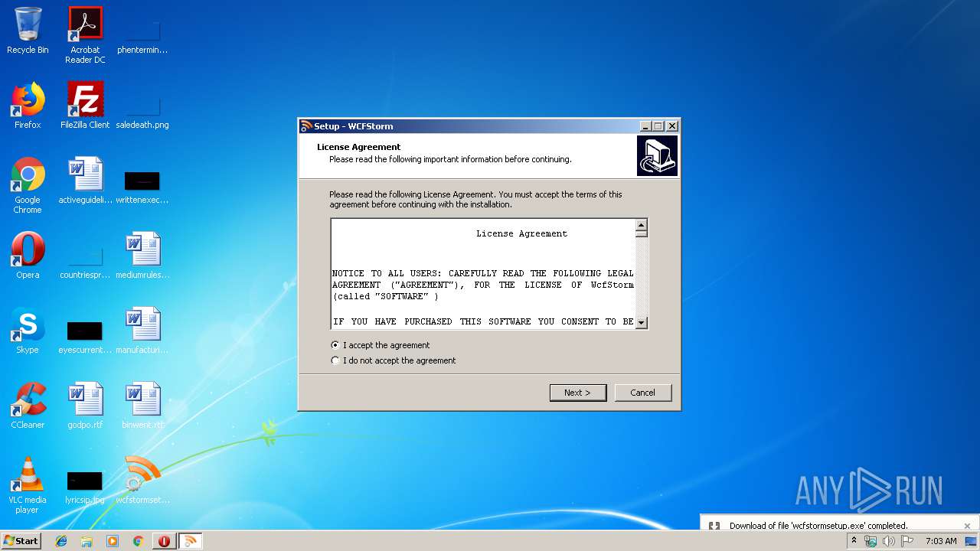
Task: Select saledeath.png desktop file
Action: pyautogui.click(x=142, y=111)
